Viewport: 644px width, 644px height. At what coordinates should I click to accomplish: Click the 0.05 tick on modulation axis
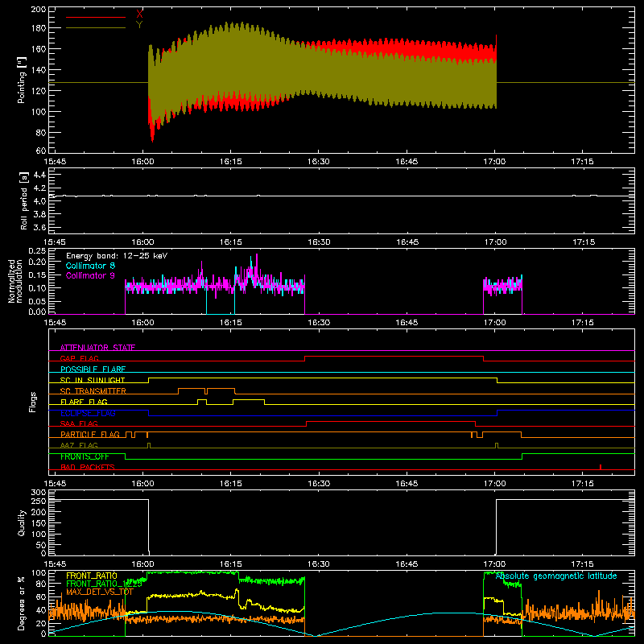point(37,301)
